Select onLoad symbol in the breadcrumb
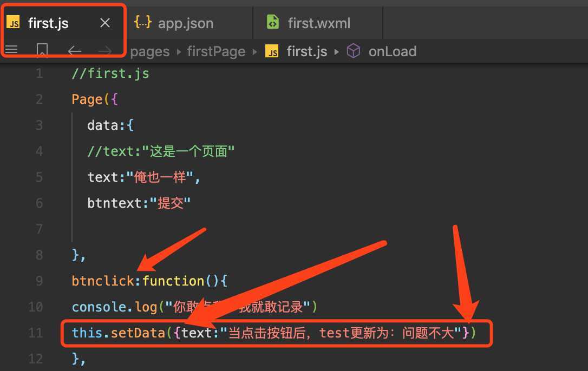Image resolution: width=588 pixels, height=371 pixels. point(392,51)
